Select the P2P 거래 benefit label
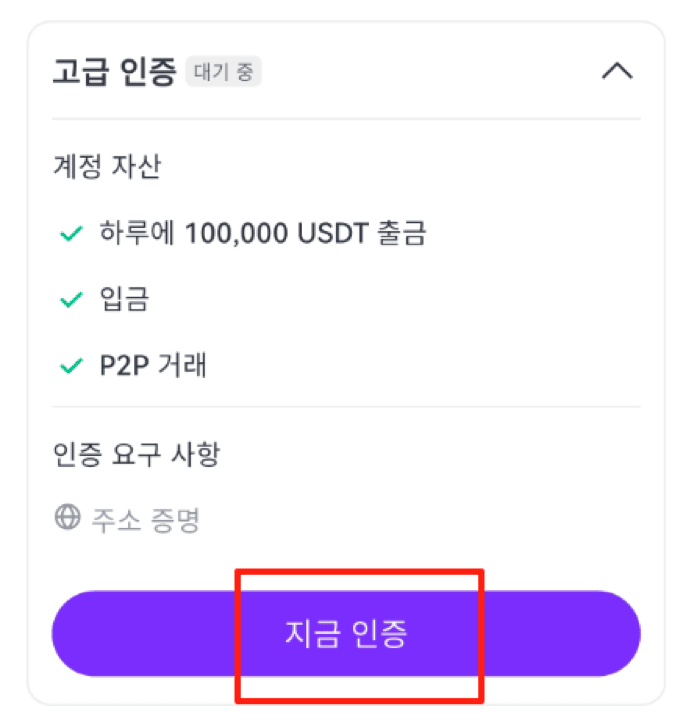 pos(153,366)
